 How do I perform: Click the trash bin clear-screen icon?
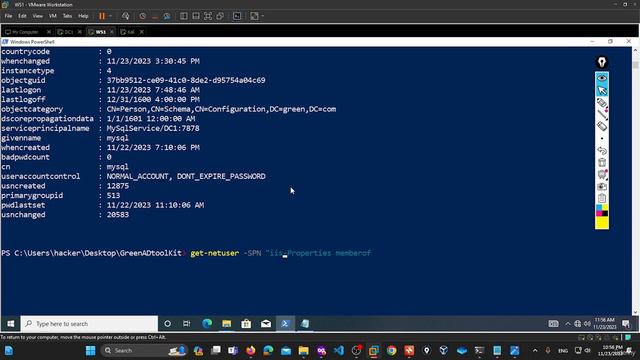point(602,162)
